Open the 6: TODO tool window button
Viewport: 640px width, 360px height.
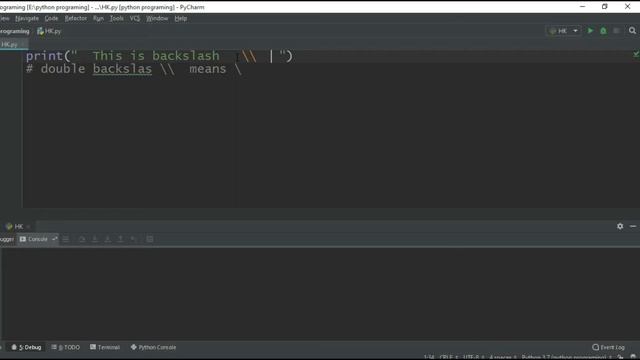66,347
